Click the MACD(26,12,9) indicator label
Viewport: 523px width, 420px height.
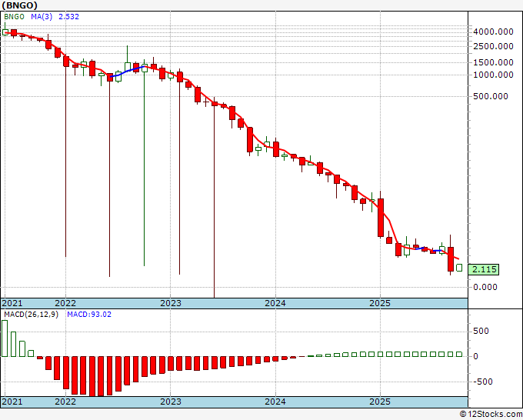pos(31,315)
